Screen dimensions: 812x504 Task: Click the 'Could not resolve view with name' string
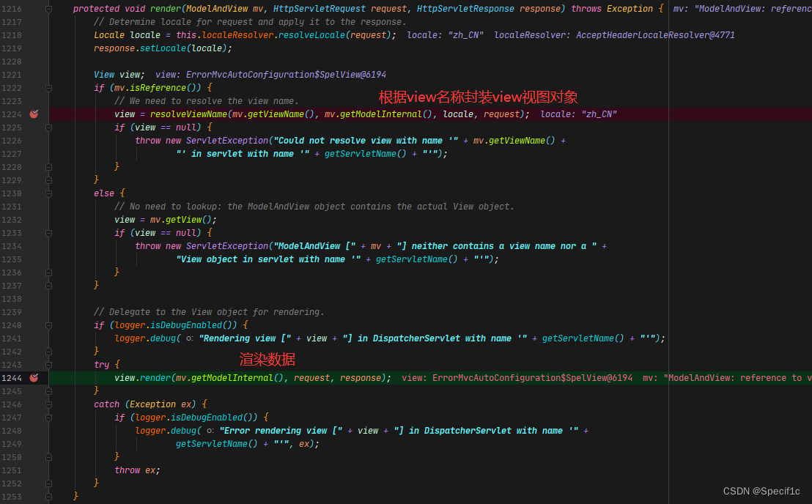click(x=366, y=140)
